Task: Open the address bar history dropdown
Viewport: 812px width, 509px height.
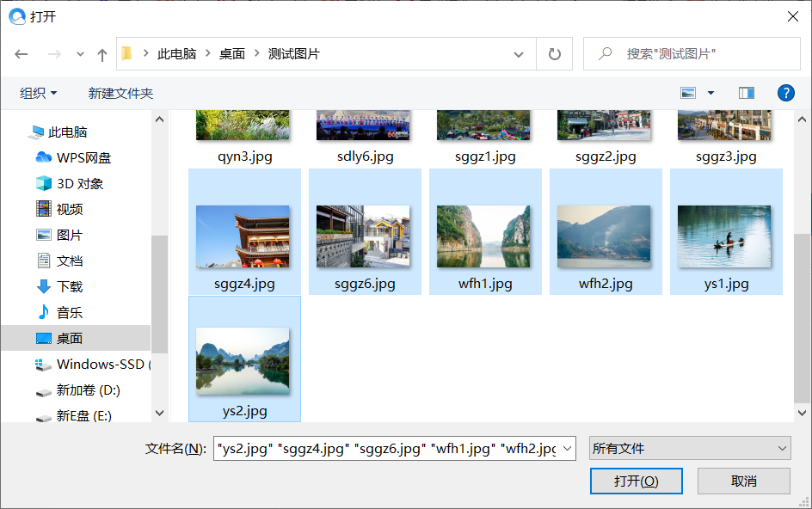Action: coord(519,54)
